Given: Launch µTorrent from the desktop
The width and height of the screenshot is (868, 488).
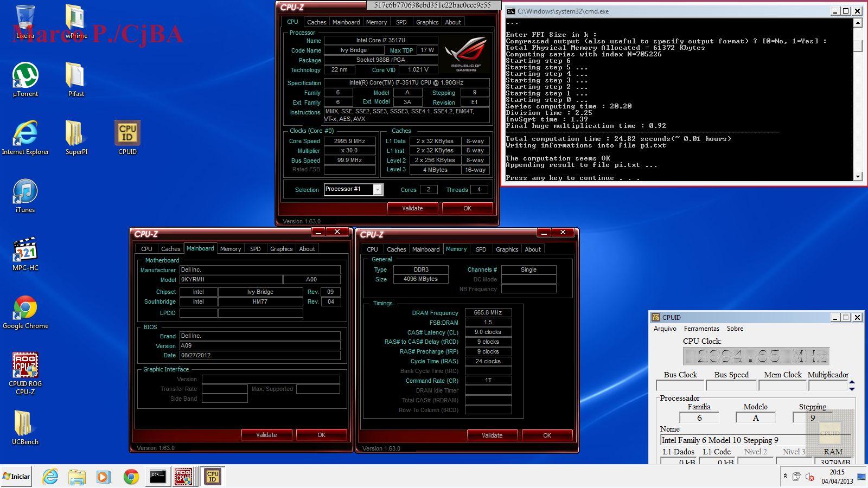Looking at the screenshot, I should 25,80.
